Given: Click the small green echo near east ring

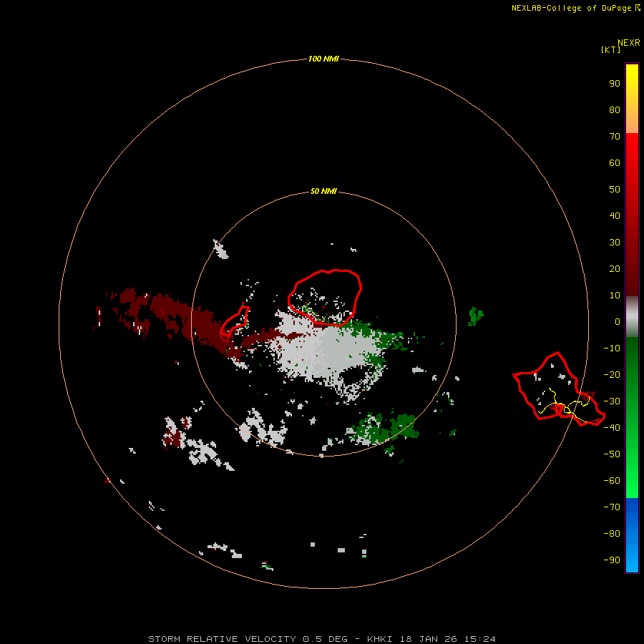Looking at the screenshot, I should click(475, 316).
